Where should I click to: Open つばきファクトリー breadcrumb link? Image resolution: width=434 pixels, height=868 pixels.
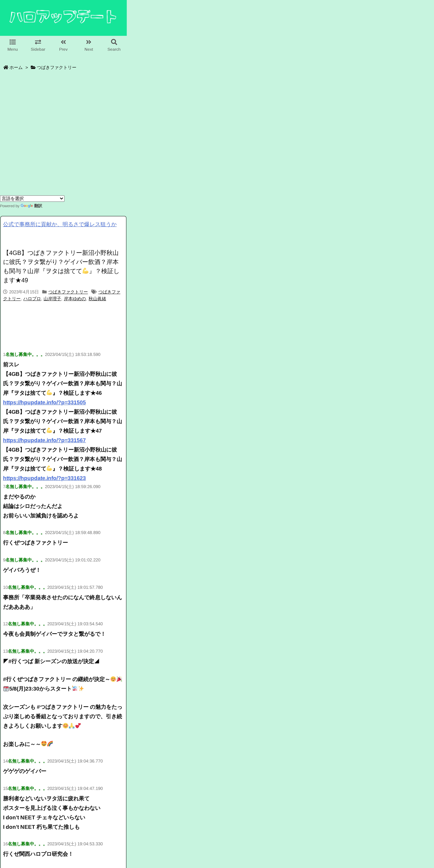click(57, 67)
